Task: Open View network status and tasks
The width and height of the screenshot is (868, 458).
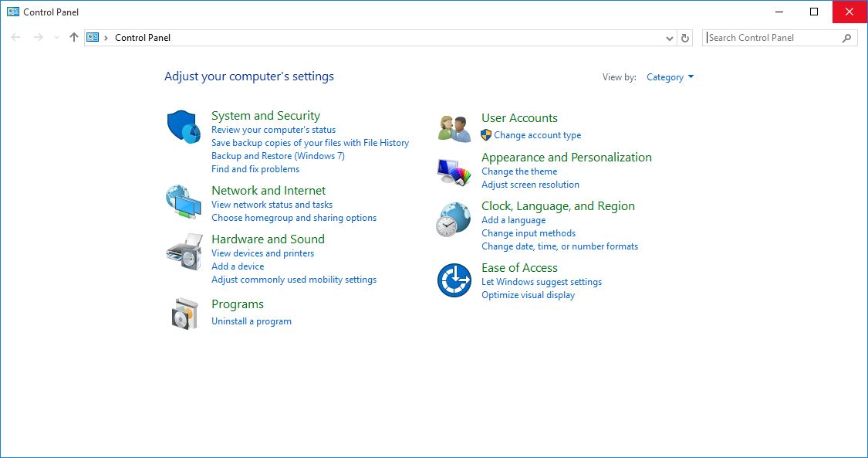Action: 272,205
